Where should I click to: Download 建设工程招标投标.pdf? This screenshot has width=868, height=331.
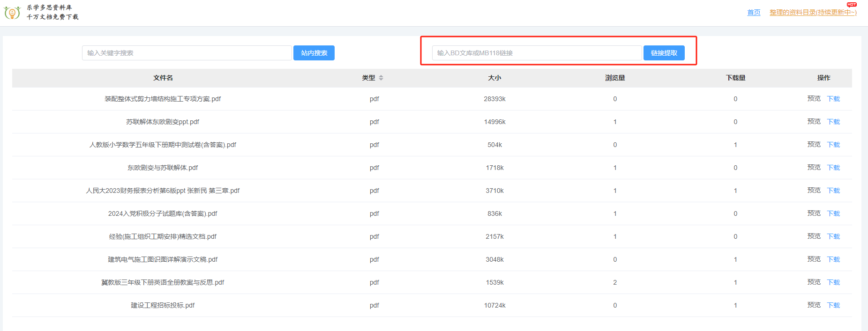coord(833,305)
